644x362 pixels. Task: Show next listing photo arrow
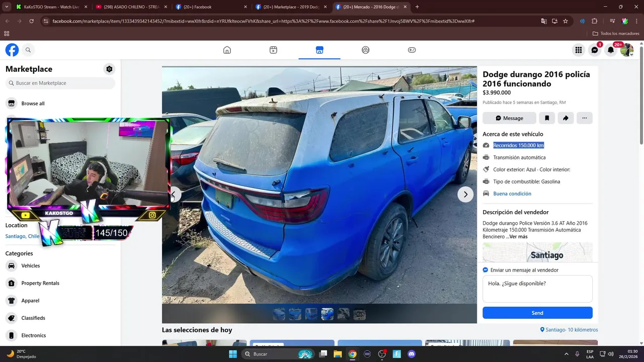[x=465, y=195]
